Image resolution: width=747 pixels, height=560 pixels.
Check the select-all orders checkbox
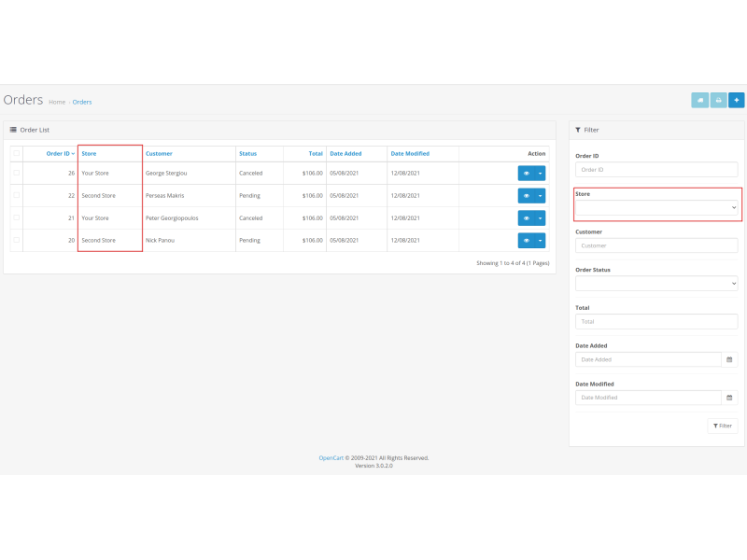pyautogui.click(x=16, y=153)
